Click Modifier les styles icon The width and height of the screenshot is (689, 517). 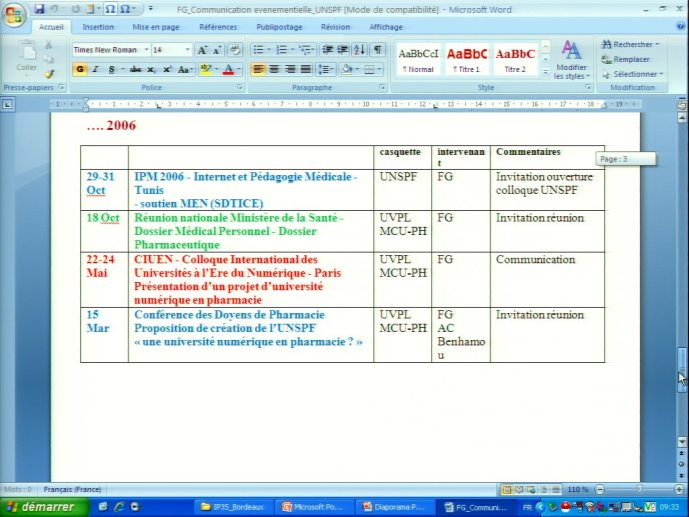(571, 60)
